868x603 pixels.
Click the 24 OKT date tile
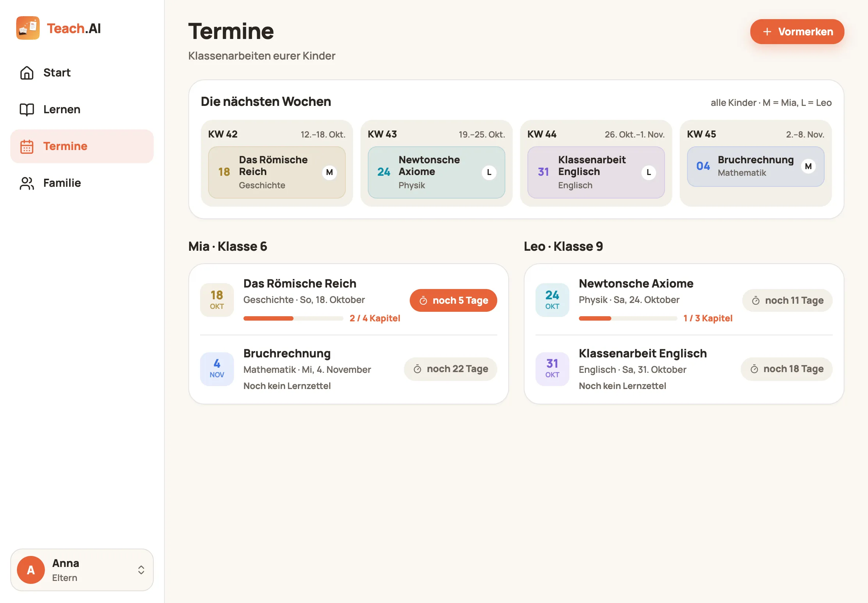coord(552,300)
